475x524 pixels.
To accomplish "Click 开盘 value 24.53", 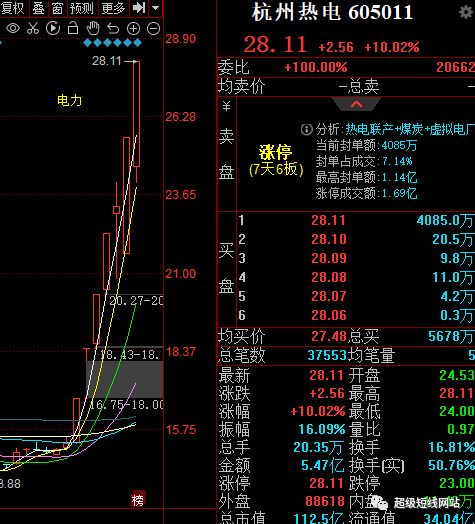I will (x=457, y=375).
